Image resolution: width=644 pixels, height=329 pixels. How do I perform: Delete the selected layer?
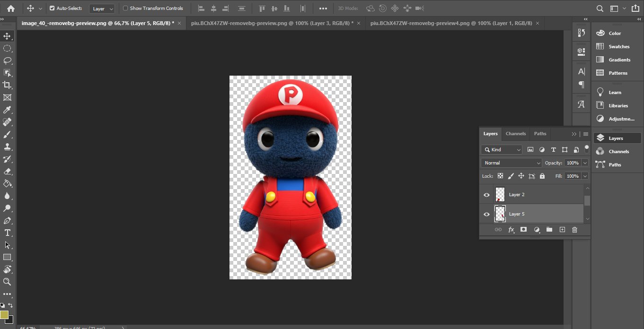(575, 230)
